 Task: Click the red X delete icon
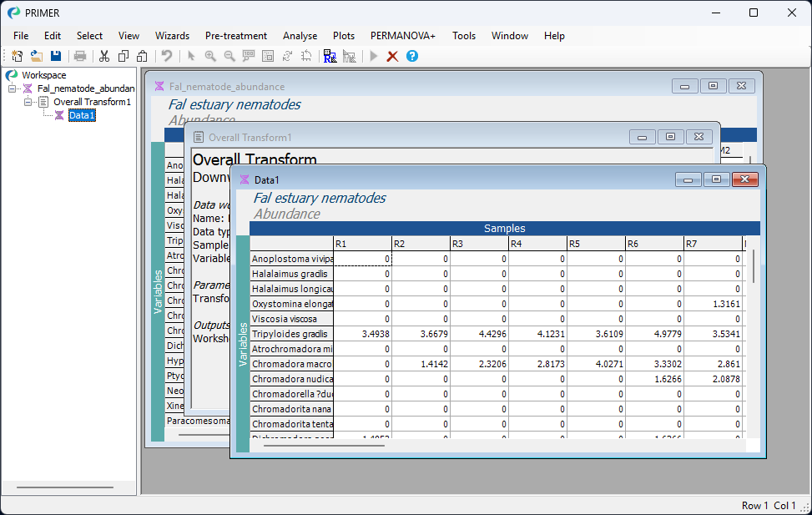[x=392, y=56]
